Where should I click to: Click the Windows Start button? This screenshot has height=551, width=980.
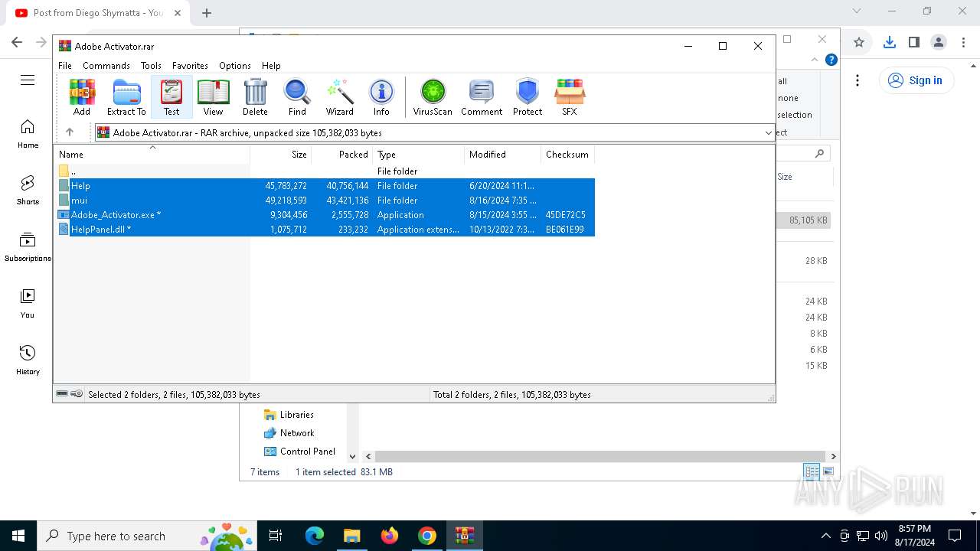tap(18, 536)
